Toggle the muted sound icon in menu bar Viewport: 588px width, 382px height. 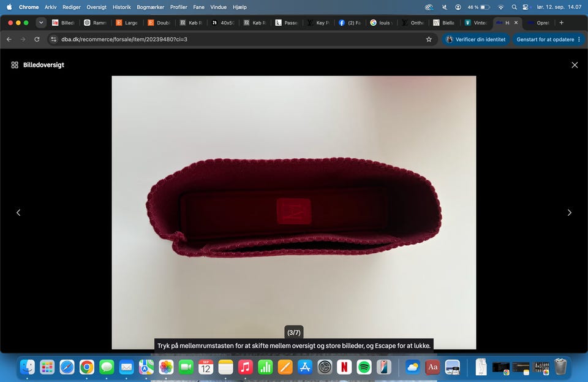(445, 7)
